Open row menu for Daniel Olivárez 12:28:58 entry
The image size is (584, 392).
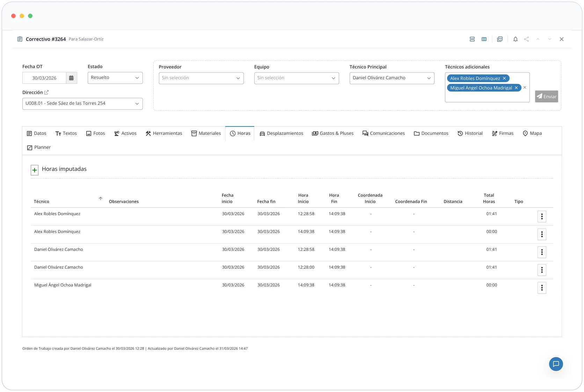coord(542,252)
